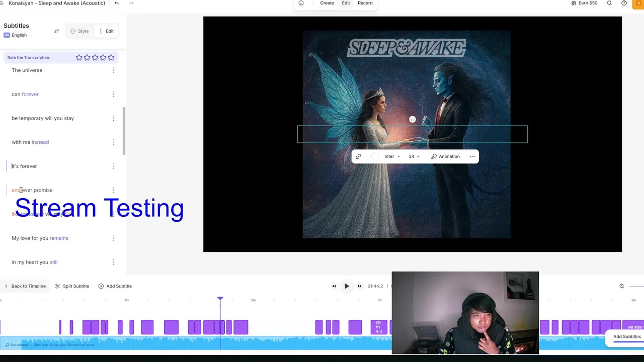Viewport: 644px width, 362px height.
Task: Click 'The universe' subtitle text
Action: tap(27, 70)
